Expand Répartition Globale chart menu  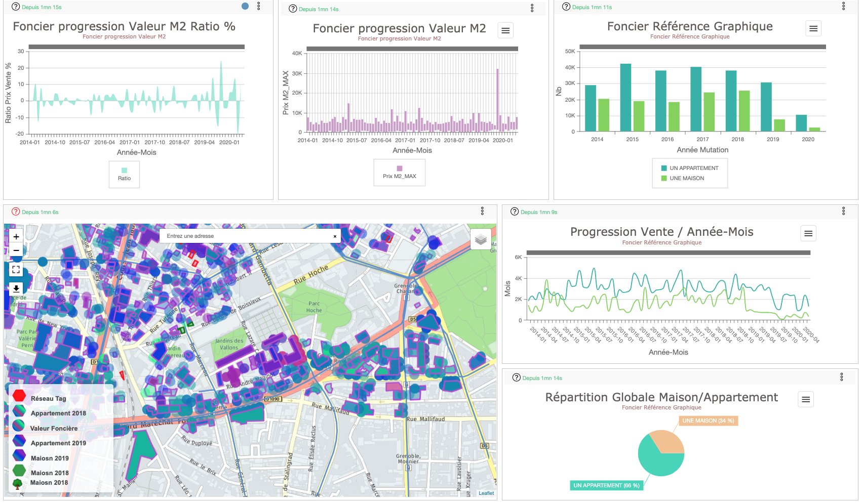(x=805, y=400)
